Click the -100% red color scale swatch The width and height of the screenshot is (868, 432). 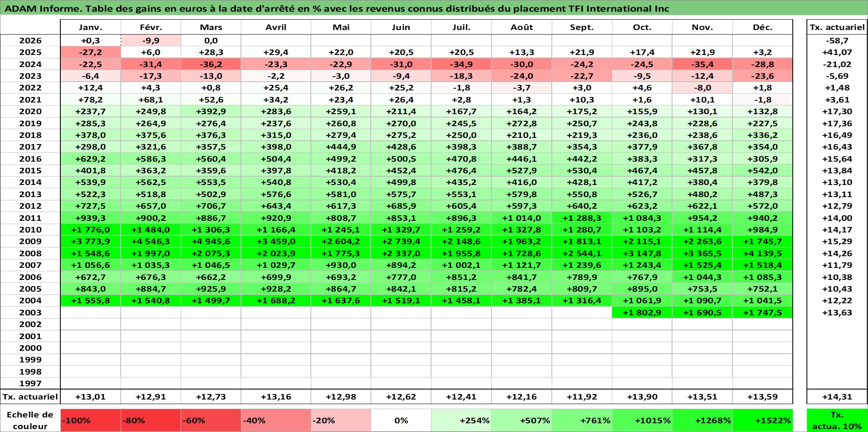coord(90,420)
